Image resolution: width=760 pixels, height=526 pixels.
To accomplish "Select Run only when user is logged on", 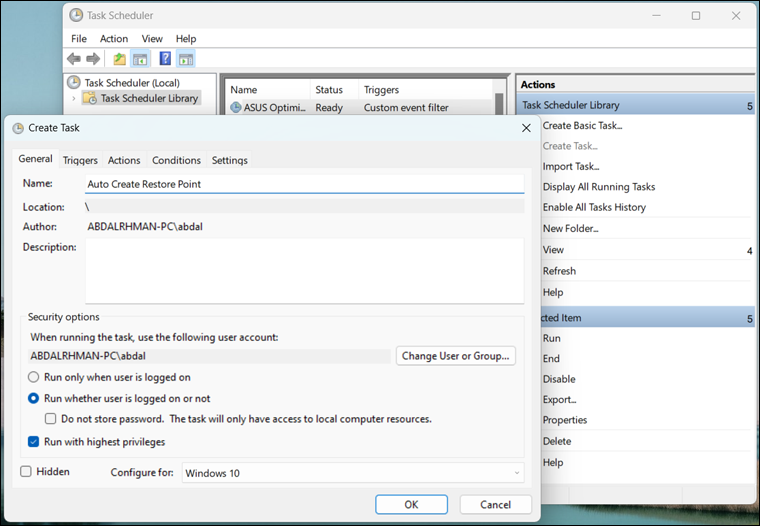I will point(34,377).
